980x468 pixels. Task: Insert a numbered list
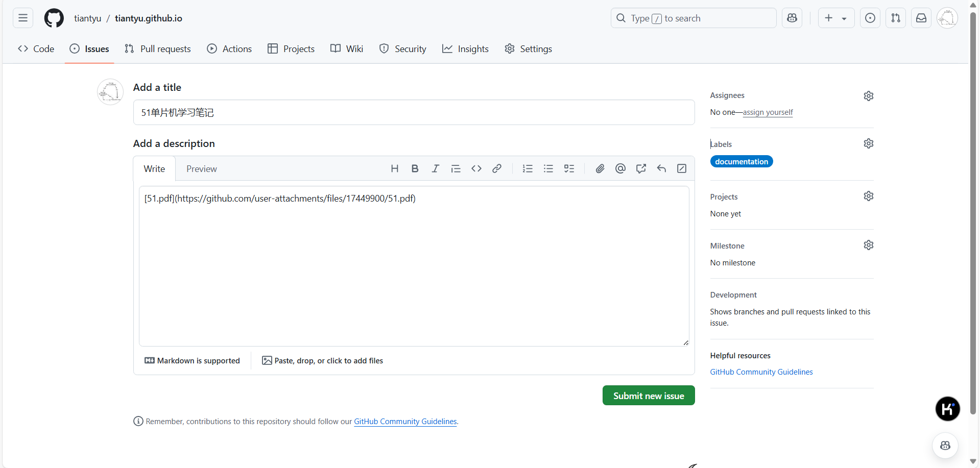pos(528,168)
